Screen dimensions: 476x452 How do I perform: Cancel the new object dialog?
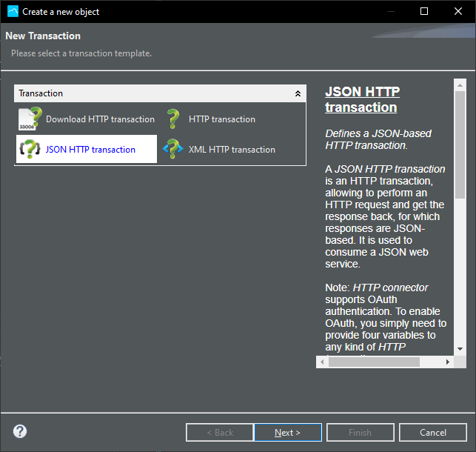432,433
